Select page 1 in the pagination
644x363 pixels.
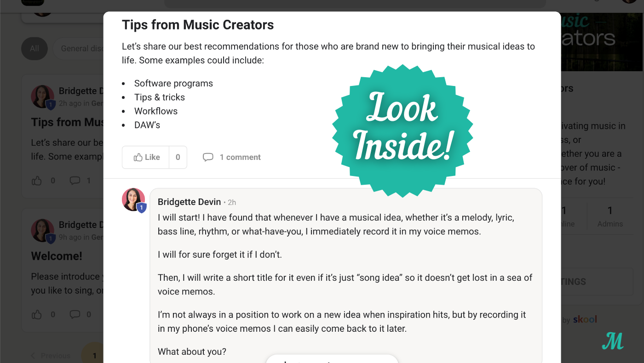click(x=94, y=356)
